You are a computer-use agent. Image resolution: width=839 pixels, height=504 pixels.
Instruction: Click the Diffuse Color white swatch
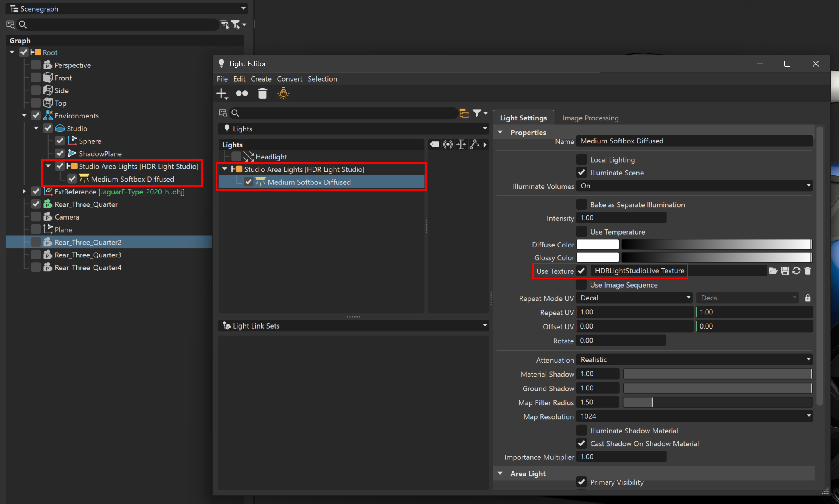click(598, 244)
